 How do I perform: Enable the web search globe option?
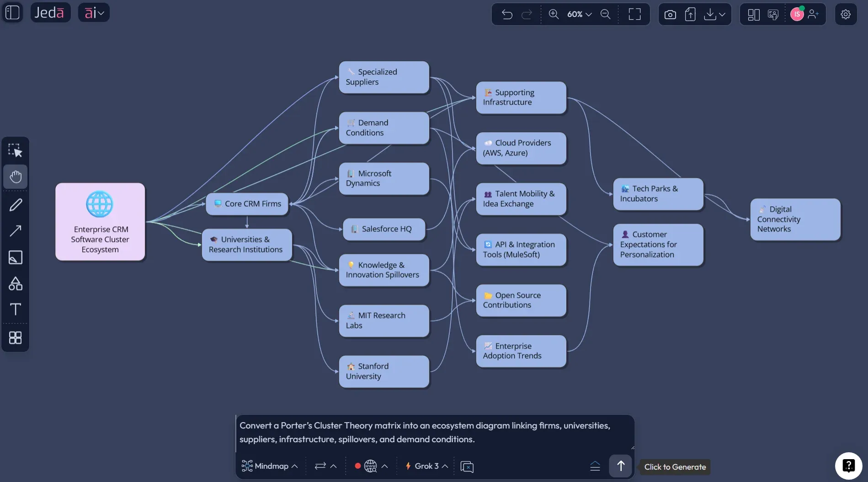370,466
